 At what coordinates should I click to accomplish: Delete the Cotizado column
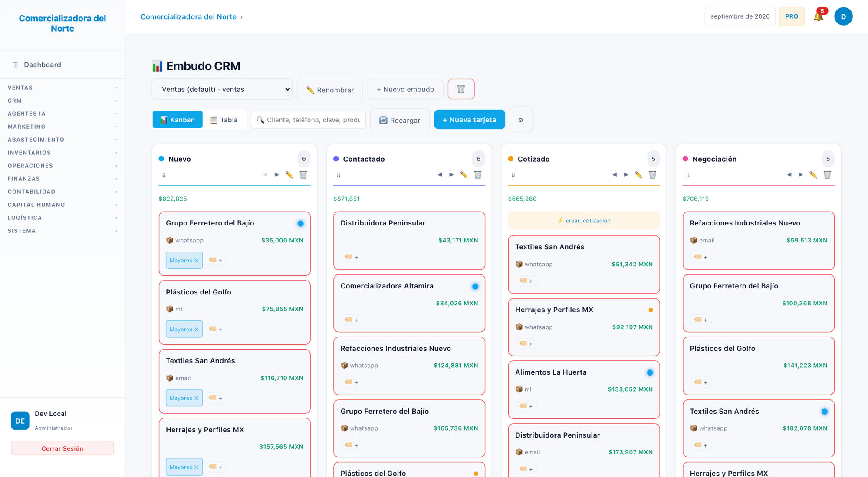point(652,175)
